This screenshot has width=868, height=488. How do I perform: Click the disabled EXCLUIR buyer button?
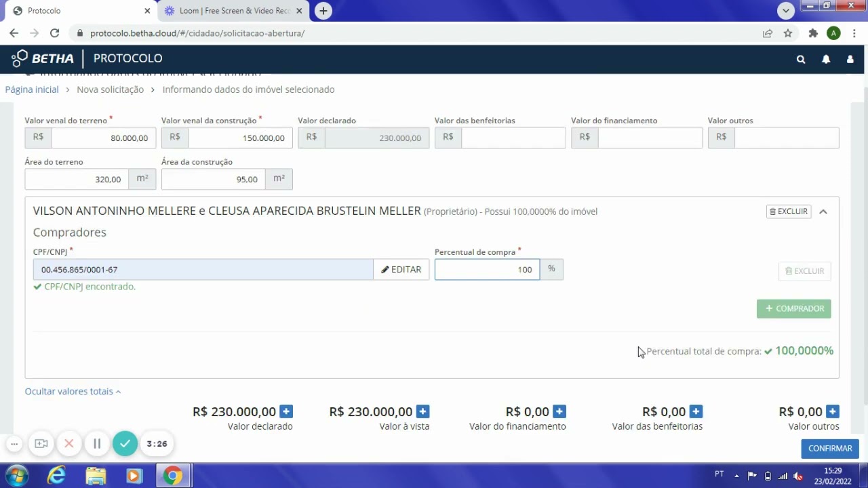click(x=805, y=271)
